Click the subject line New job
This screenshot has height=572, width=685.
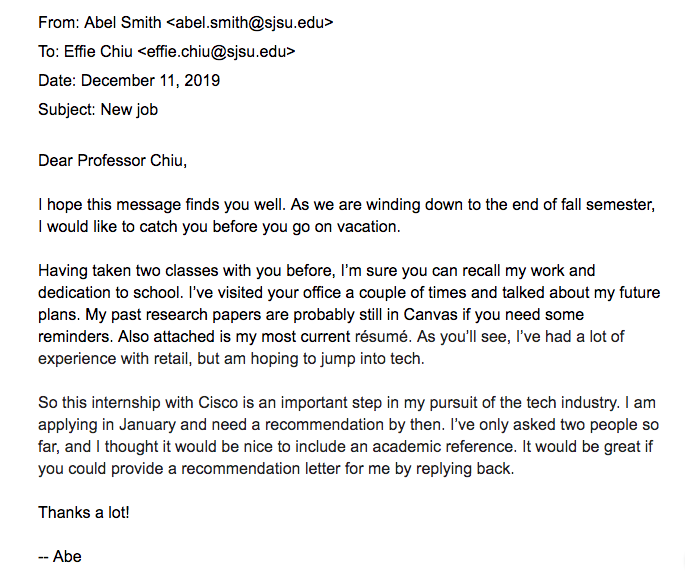pyautogui.click(x=129, y=110)
